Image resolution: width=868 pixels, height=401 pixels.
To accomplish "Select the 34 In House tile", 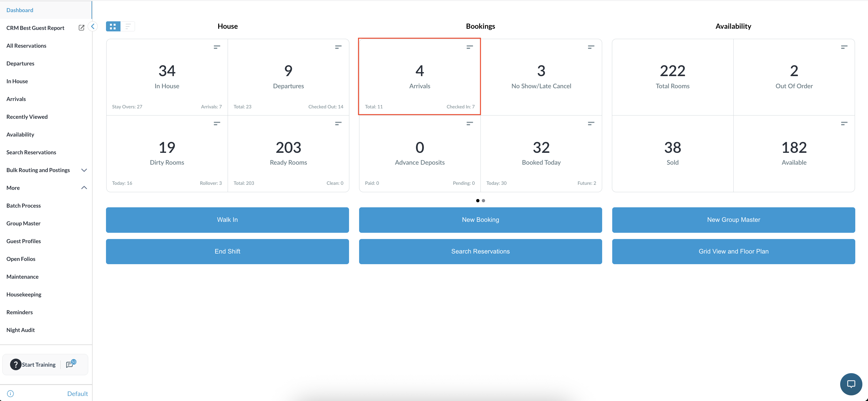I will (167, 77).
